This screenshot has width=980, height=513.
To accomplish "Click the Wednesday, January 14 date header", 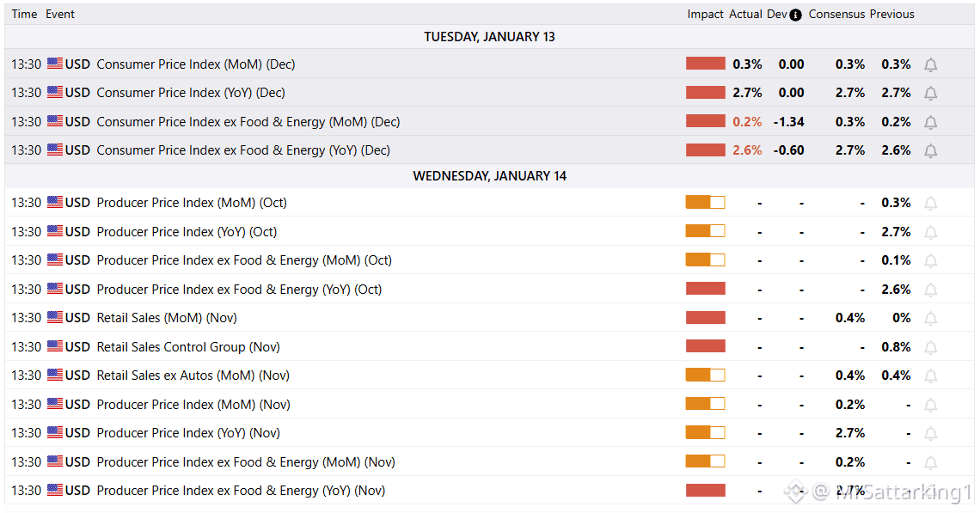I will point(489,176).
